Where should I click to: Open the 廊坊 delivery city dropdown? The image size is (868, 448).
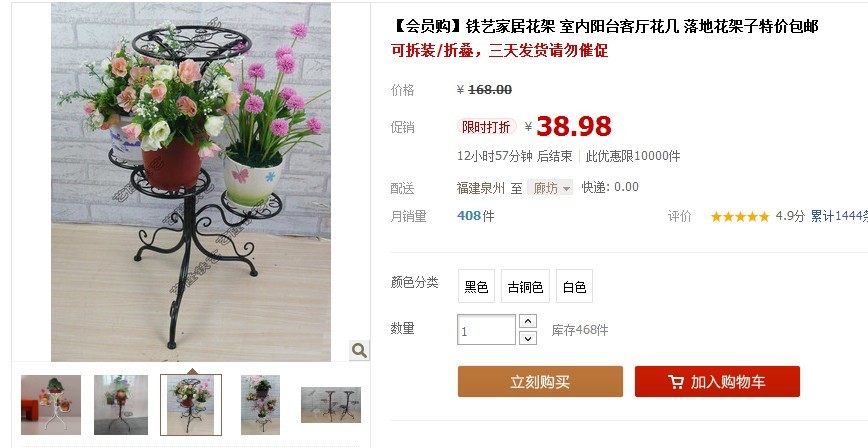click(550, 188)
